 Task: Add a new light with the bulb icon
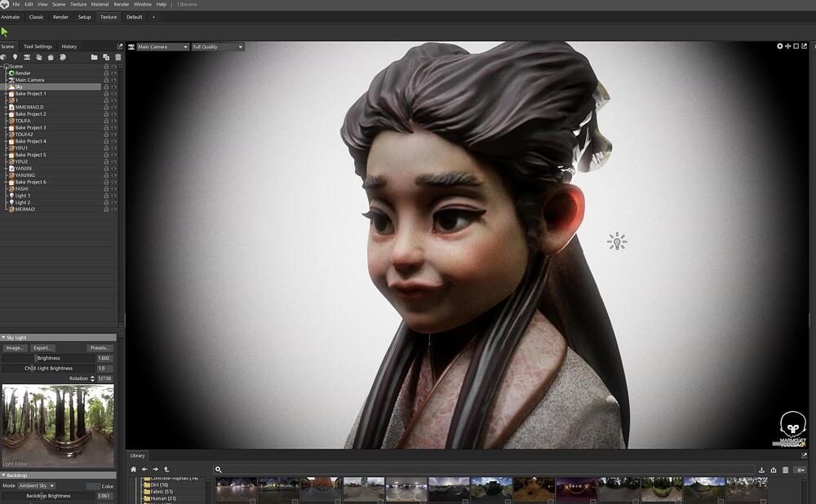[15, 57]
